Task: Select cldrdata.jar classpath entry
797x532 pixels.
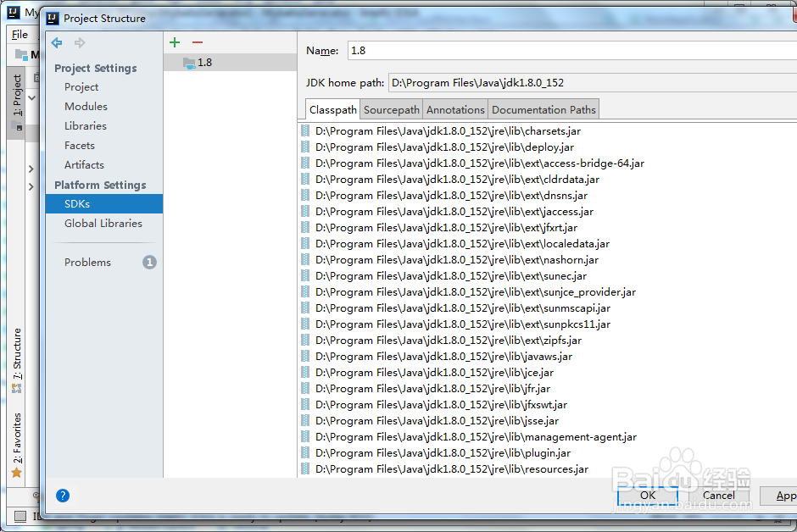Action: coord(458,180)
